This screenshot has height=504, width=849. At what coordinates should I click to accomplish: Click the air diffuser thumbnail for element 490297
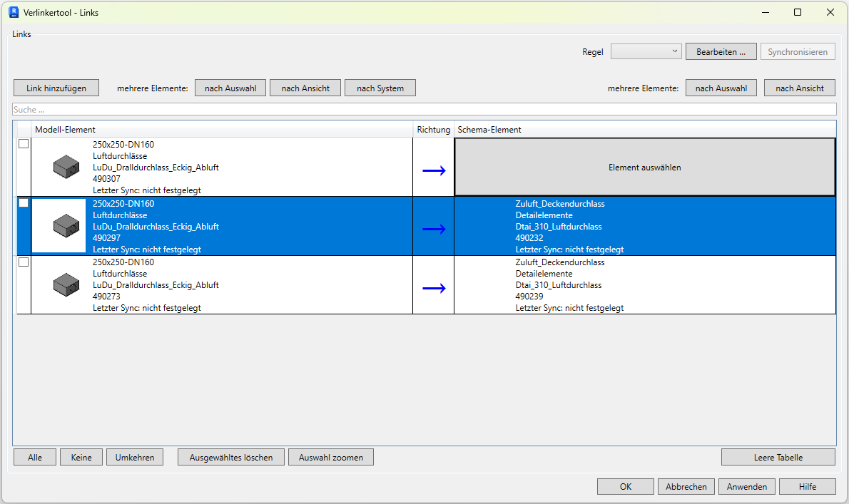66,226
